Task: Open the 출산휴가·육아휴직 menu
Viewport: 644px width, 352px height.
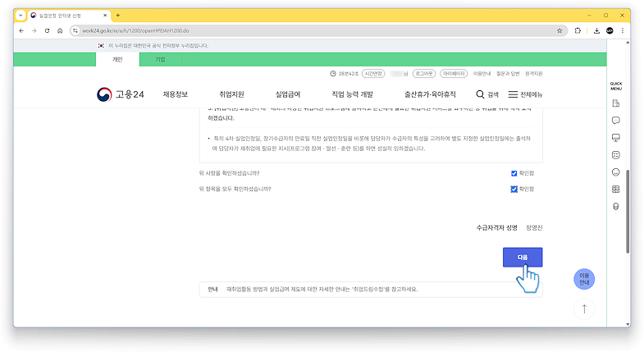Action: 430,94
